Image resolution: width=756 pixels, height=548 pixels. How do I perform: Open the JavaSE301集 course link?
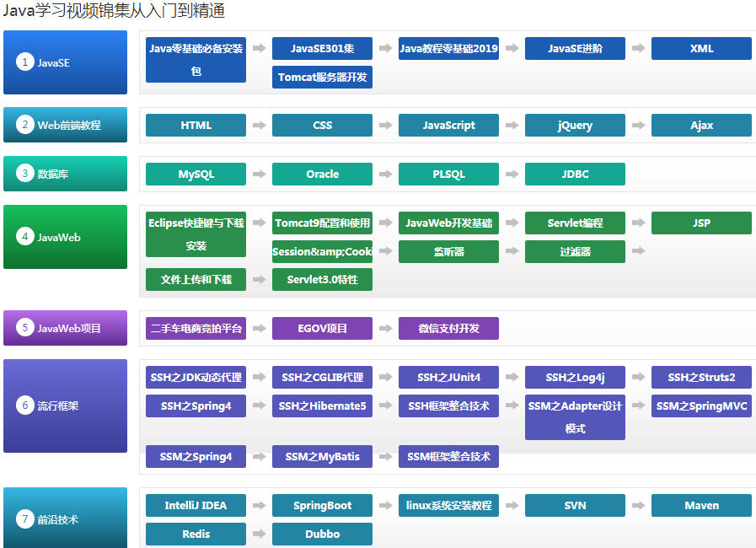click(x=322, y=49)
